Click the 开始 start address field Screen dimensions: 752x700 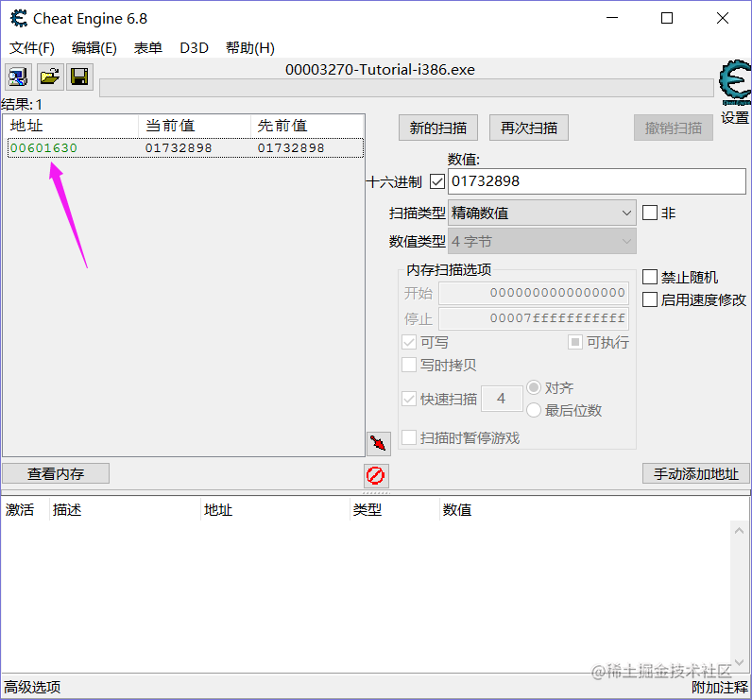[x=534, y=293]
